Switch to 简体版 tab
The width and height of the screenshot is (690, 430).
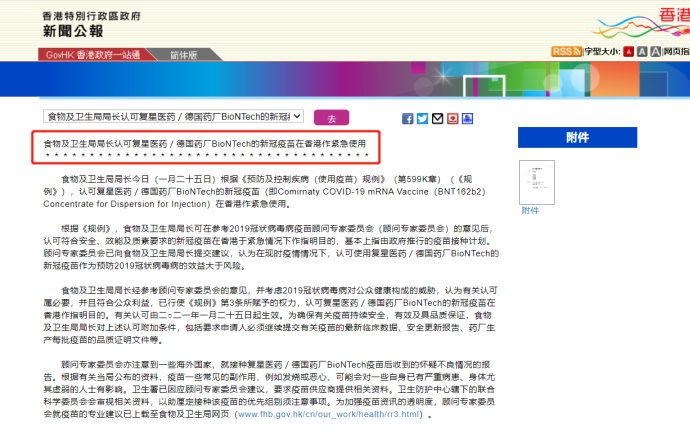(x=184, y=55)
